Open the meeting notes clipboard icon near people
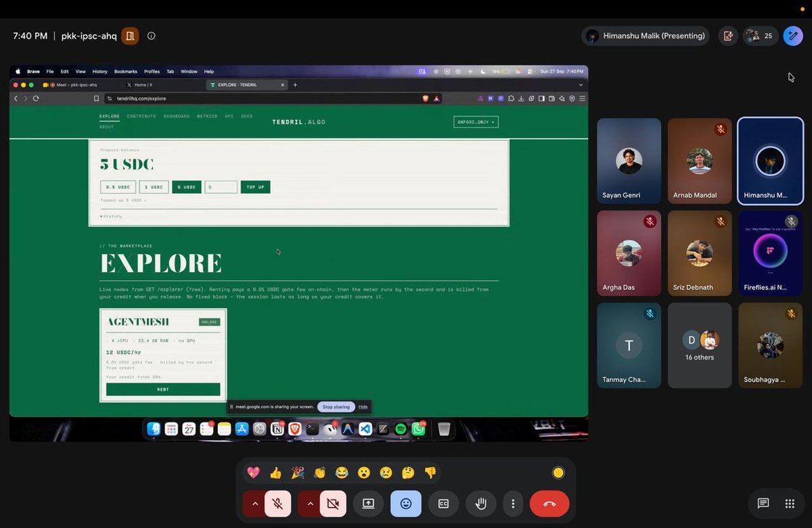812x528 pixels. tap(728, 36)
